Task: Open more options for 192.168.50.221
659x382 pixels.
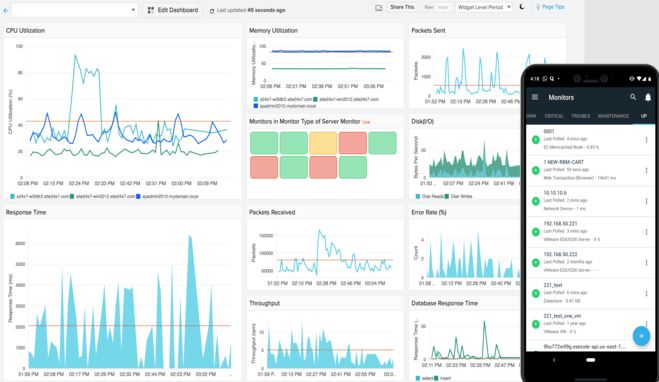Action: tap(646, 232)
